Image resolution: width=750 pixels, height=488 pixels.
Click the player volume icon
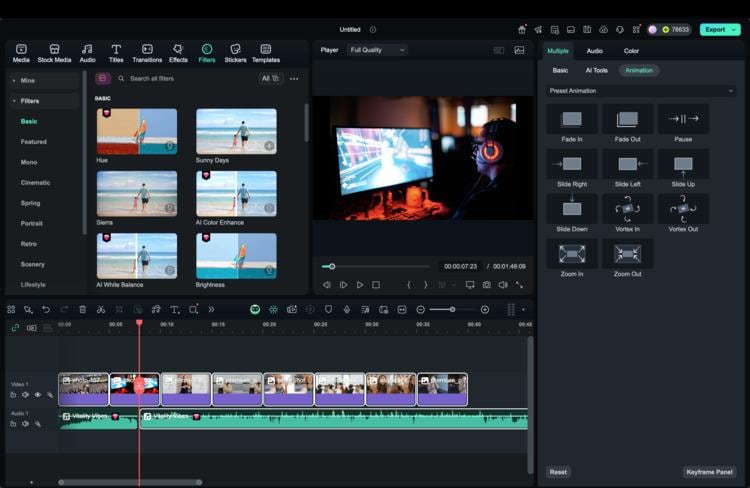pos(503,285)
